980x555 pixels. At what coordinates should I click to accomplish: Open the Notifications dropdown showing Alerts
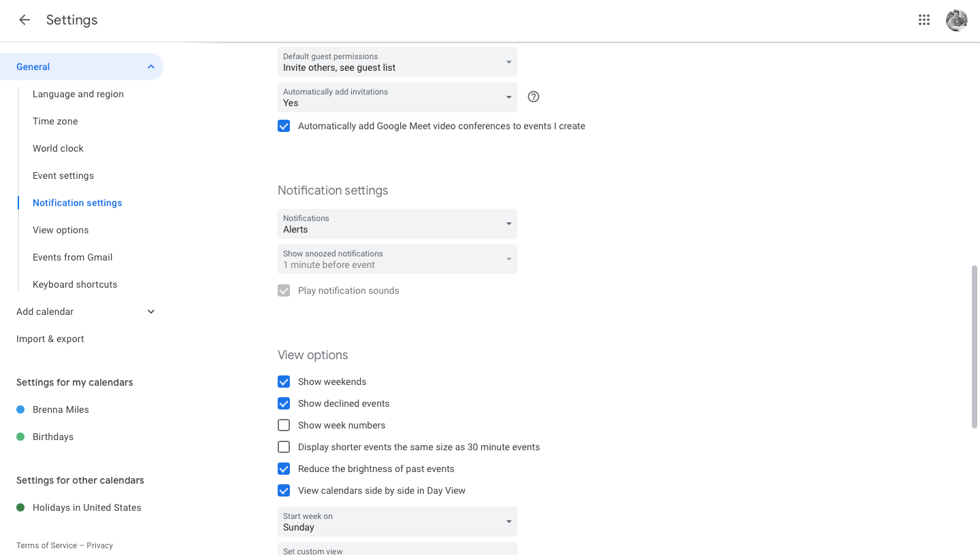(x=397, y=224)
